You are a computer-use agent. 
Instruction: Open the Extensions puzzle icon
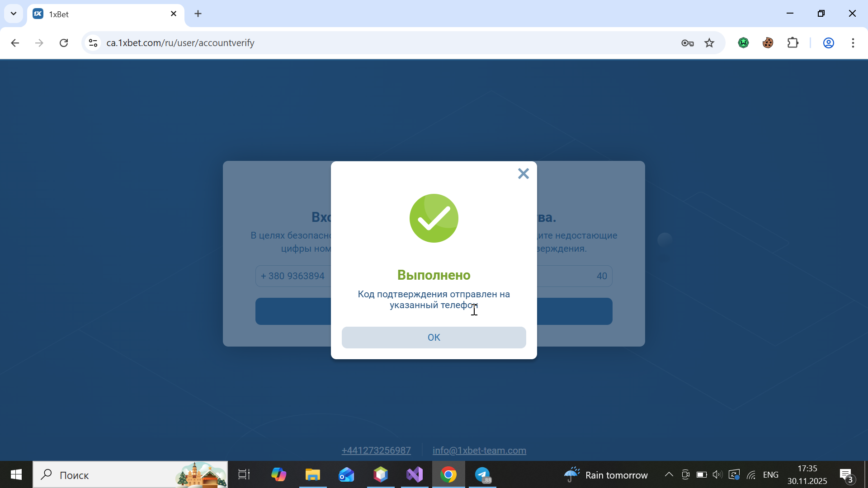(793, 43)
